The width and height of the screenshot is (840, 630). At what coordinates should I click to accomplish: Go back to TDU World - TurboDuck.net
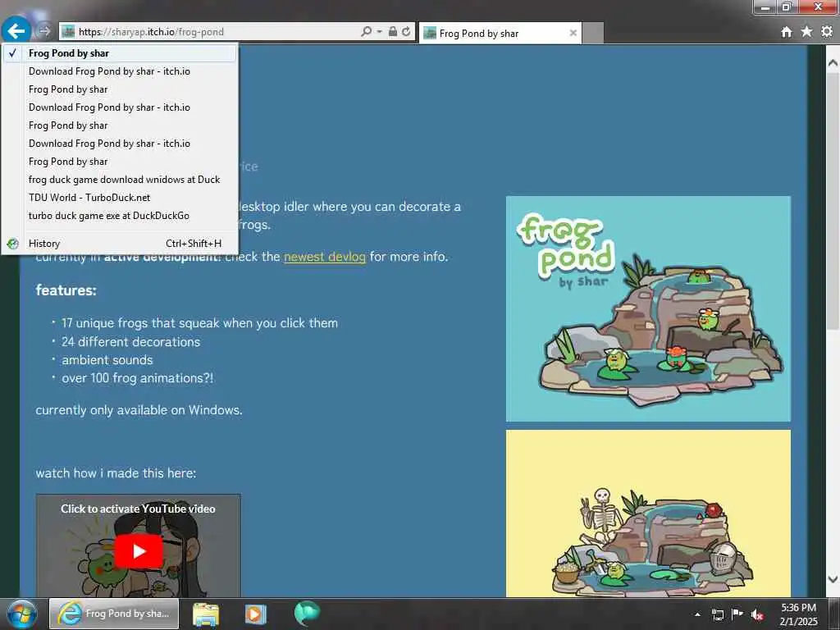[120, 198]
